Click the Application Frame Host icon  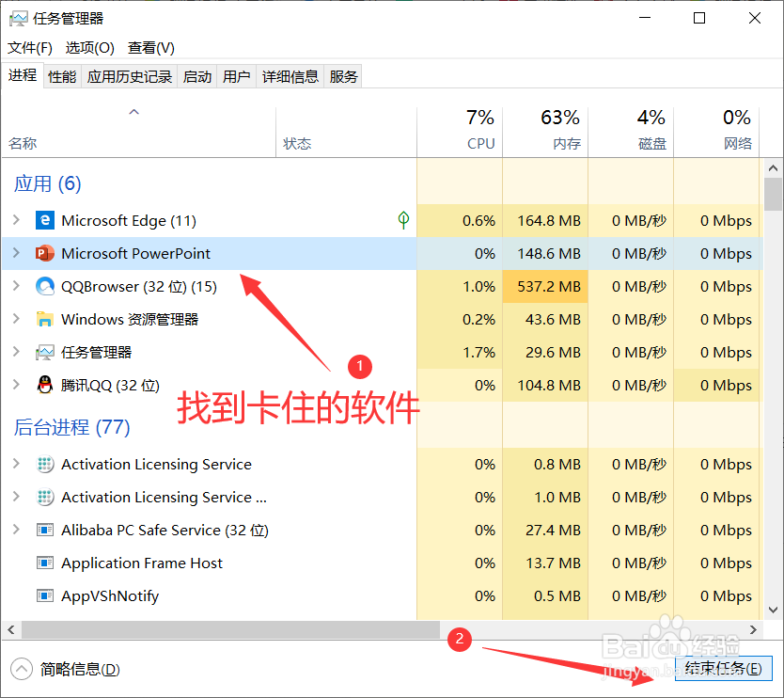45,563
